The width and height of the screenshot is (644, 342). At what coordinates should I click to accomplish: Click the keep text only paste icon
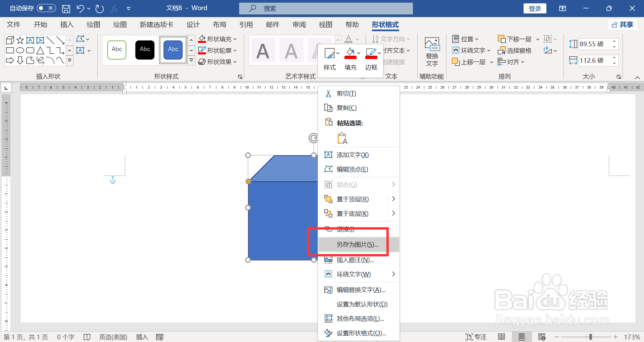pyautogui.click(x=342, y=138)
